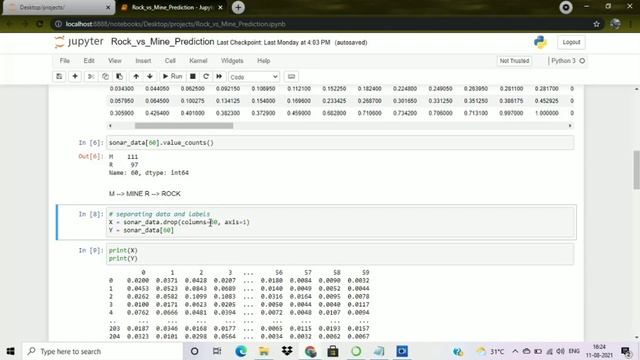Copy selected cells icon in toolbar
This screenshot has height=360, width=640.
click(105, 76)
